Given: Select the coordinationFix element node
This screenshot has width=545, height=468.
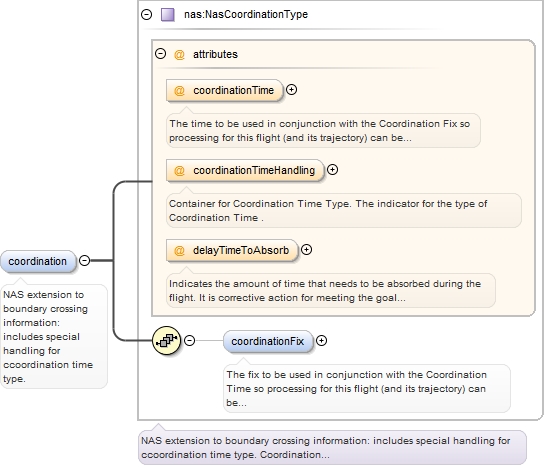Looking at the screenshot, I should pyautogui.click(x=268, y=341).
